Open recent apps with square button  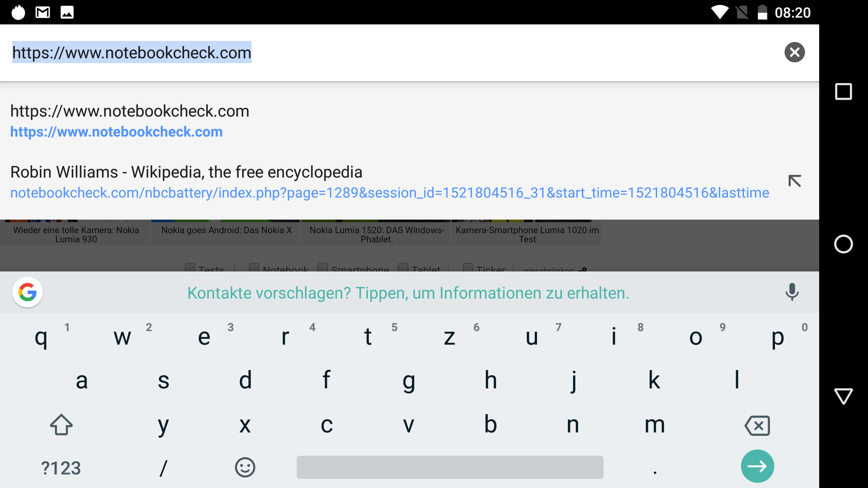pos(843,92)
